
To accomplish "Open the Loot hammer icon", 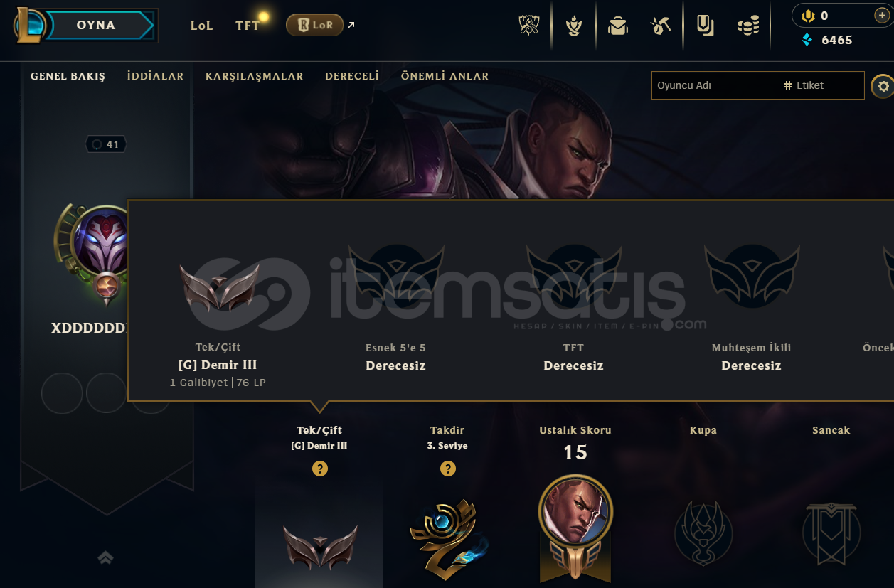I will pos(661,26).
